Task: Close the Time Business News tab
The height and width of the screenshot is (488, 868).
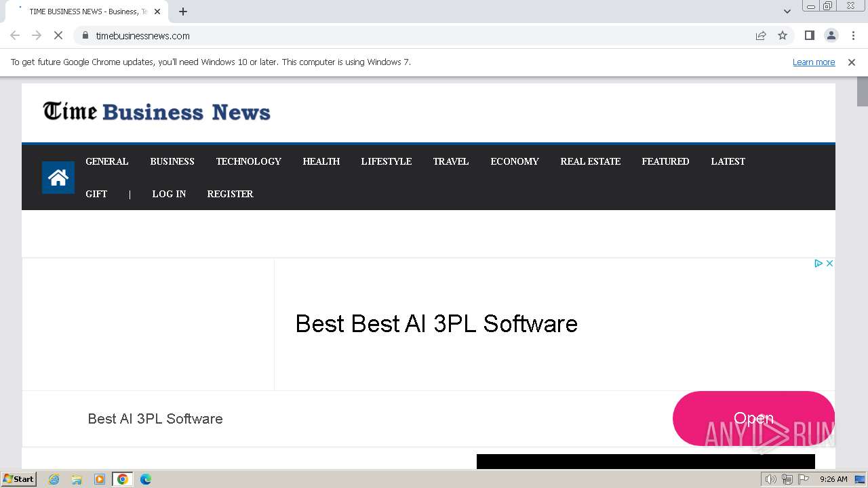Action: point(157,12)
